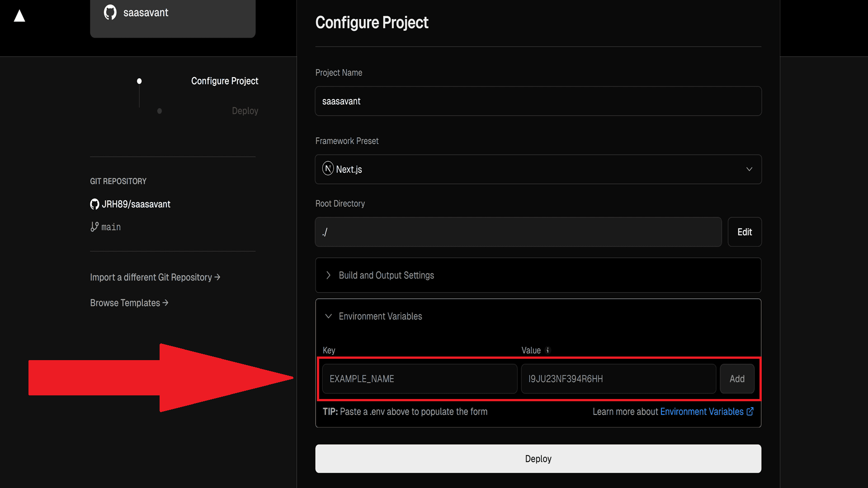Screen dimensions: 868x488
Task: Click the GIT REPOSITORY heading
Action: coord(118,181)
